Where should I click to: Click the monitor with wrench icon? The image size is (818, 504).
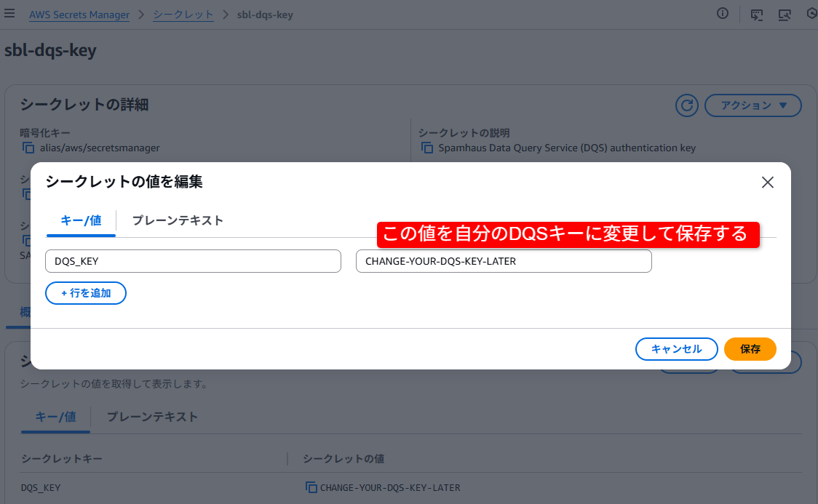click(785, 15)
